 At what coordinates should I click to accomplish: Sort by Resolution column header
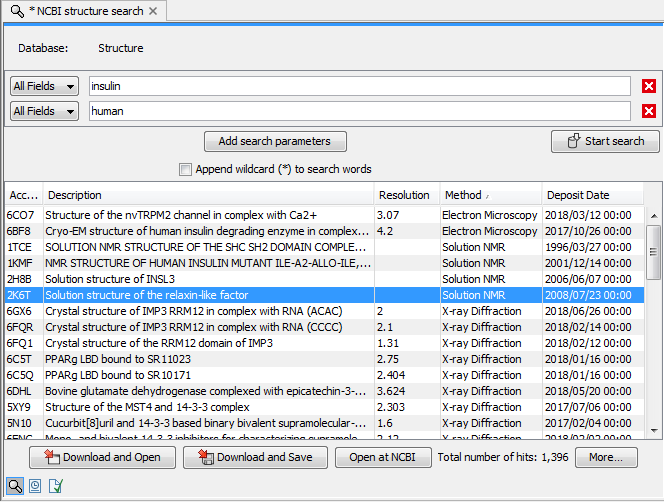(405, 195)
